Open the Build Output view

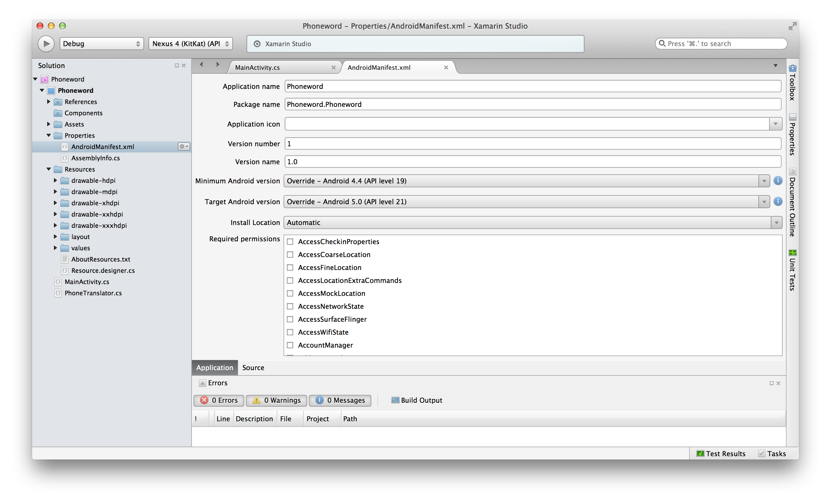417,400
